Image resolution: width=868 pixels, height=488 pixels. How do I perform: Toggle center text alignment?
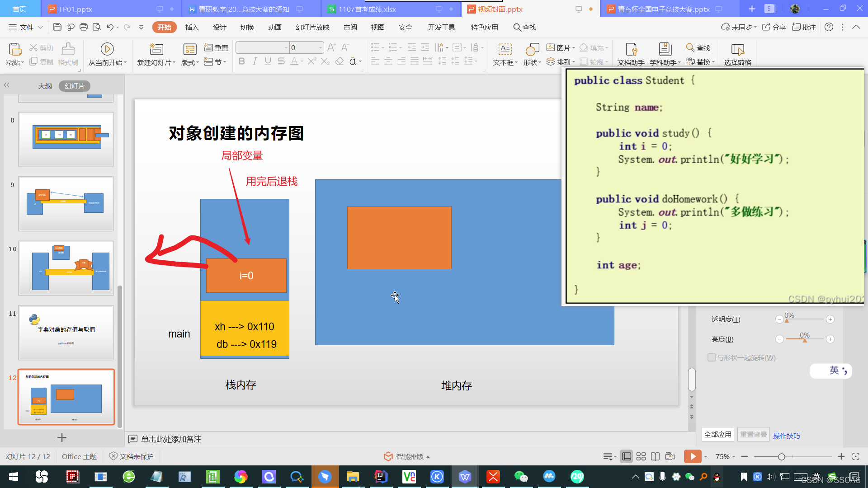388,61
